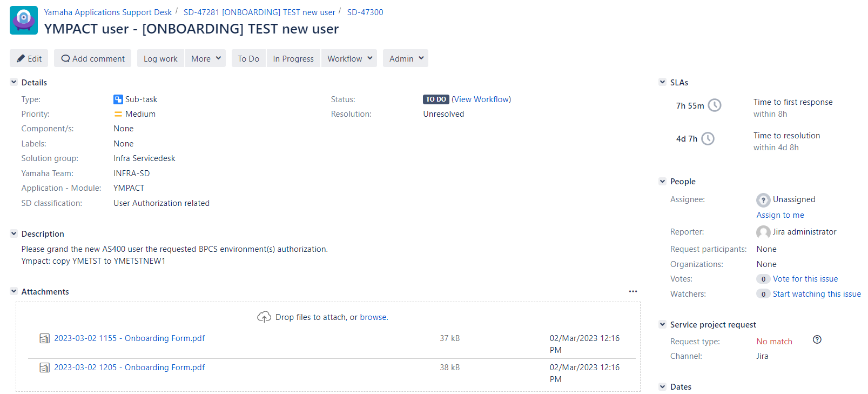The image size is (868, 394).
Task: Collapse the Description section
Action: (x=14, y=233)
